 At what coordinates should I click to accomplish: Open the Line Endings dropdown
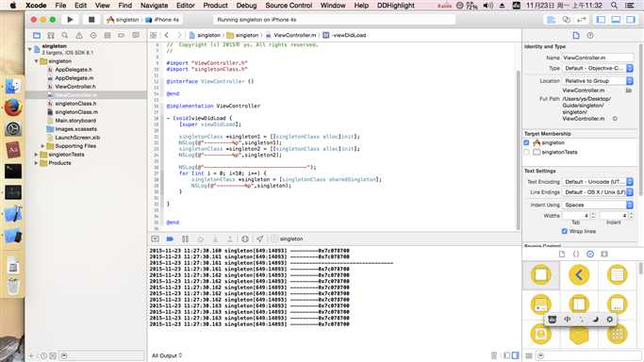598,192
